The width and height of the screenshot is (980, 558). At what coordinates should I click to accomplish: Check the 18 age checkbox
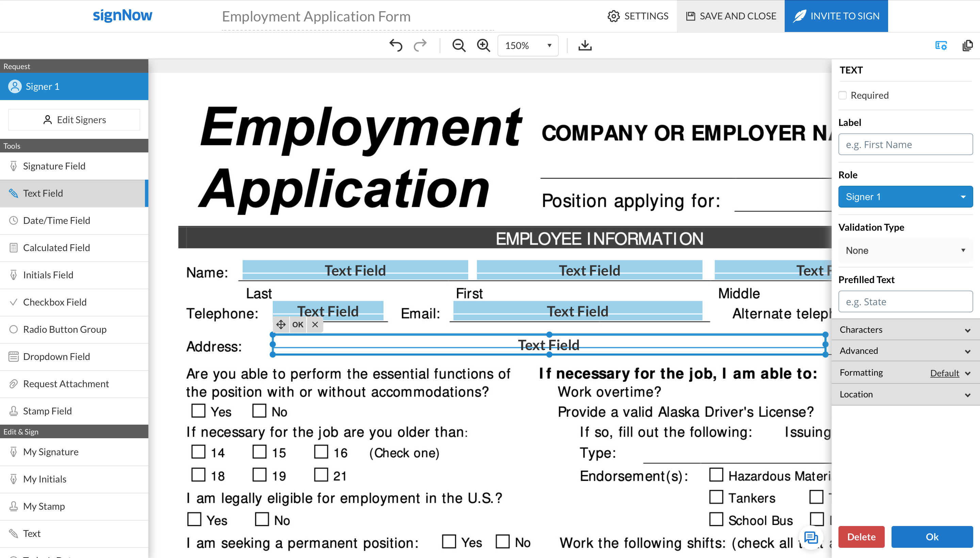(x=198, y=475)
